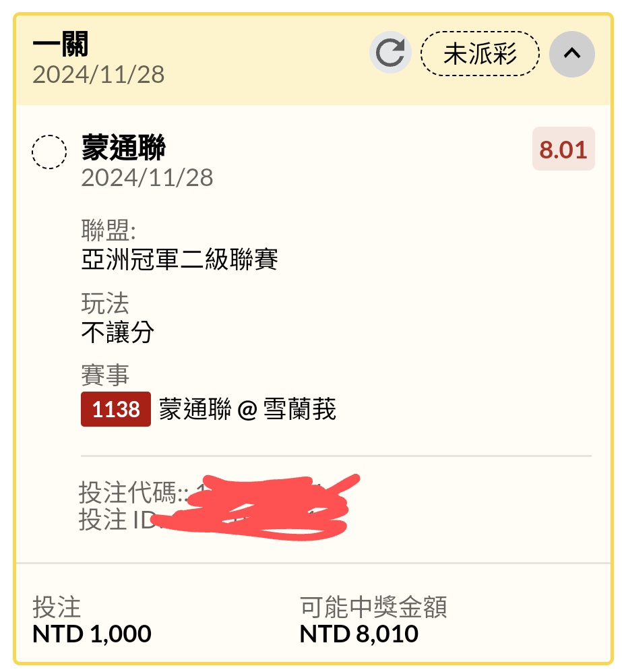Click the 玩法 field label
The height and width of the screenshot is (672, 622).
point(104,303)
